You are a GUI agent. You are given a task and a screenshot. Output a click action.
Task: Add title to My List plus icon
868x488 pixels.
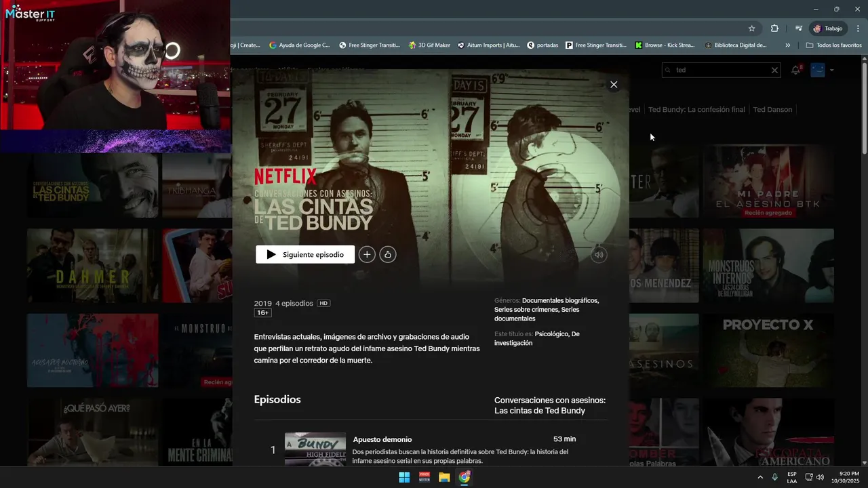[367, 255]
